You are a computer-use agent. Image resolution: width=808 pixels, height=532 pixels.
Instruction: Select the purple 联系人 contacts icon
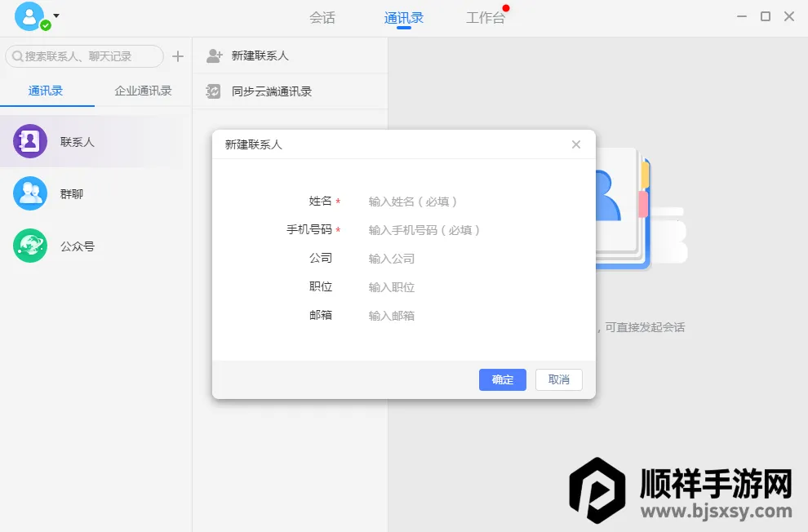(30, 141)
